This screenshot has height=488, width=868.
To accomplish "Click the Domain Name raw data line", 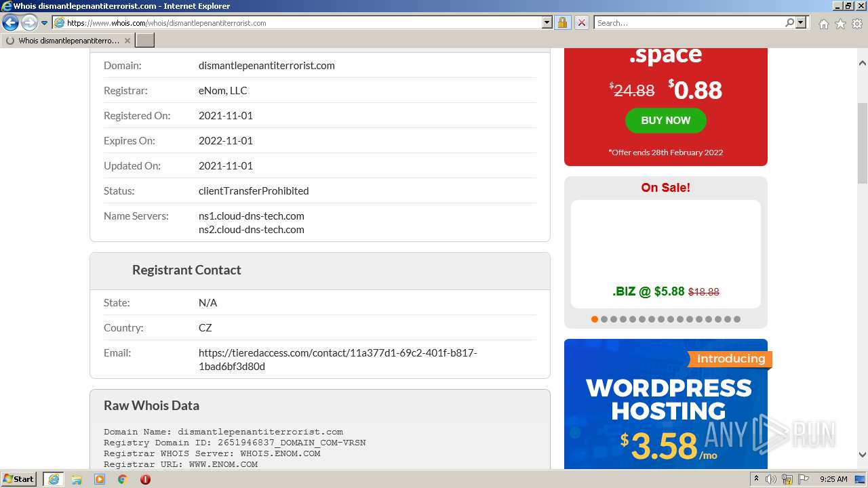I will tap(223, 432).
